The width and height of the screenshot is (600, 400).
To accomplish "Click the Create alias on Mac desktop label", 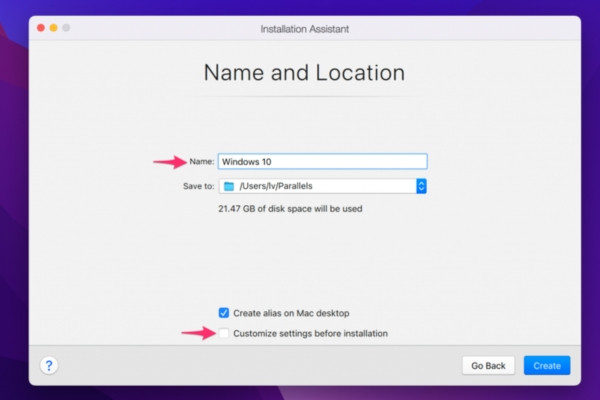I will click(x=291, y=313).
